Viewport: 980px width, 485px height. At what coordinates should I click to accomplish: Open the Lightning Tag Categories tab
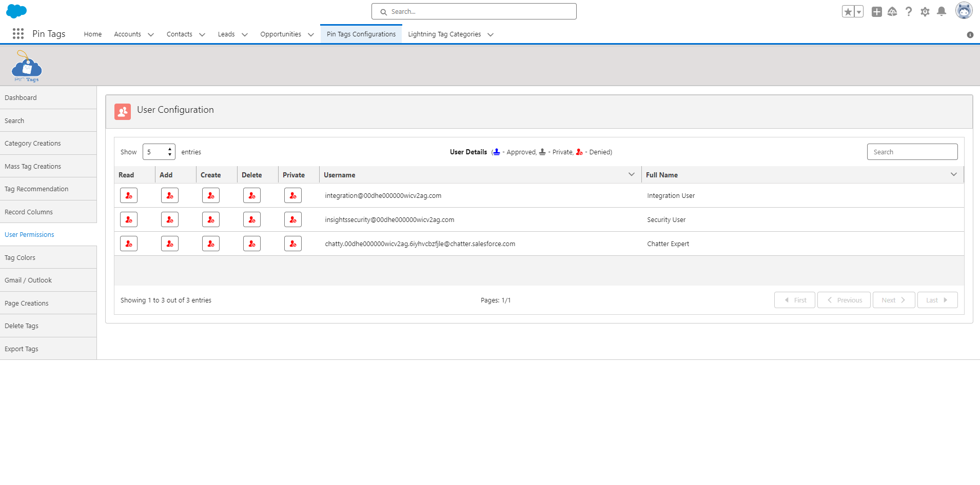point(444,34)
